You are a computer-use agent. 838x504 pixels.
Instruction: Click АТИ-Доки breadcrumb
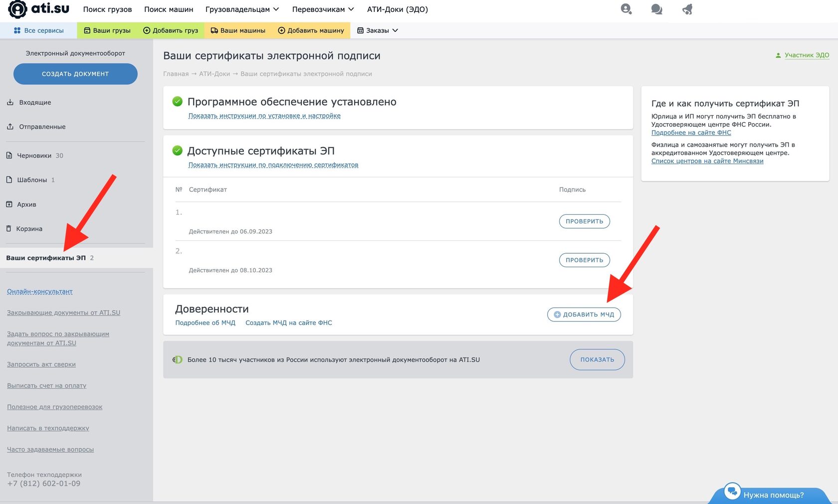point(214,74)
